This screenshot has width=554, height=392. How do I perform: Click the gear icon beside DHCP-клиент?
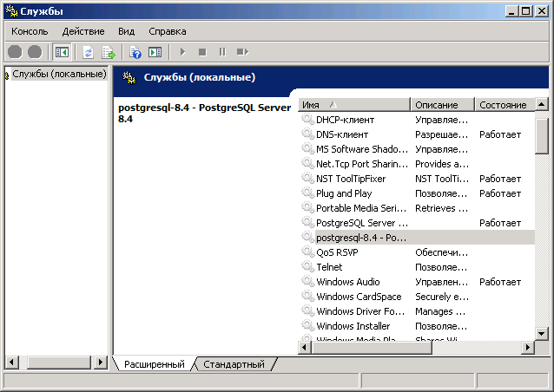click(x=307, y=120)
